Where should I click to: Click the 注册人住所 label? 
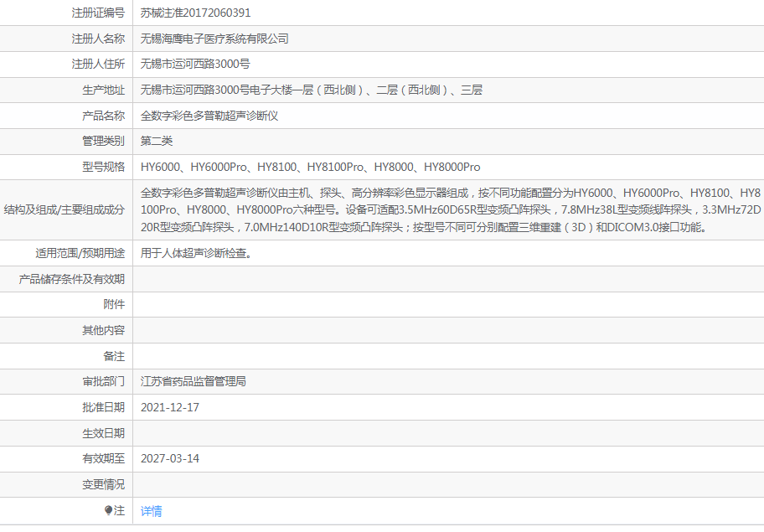click(x=98, y=64)
